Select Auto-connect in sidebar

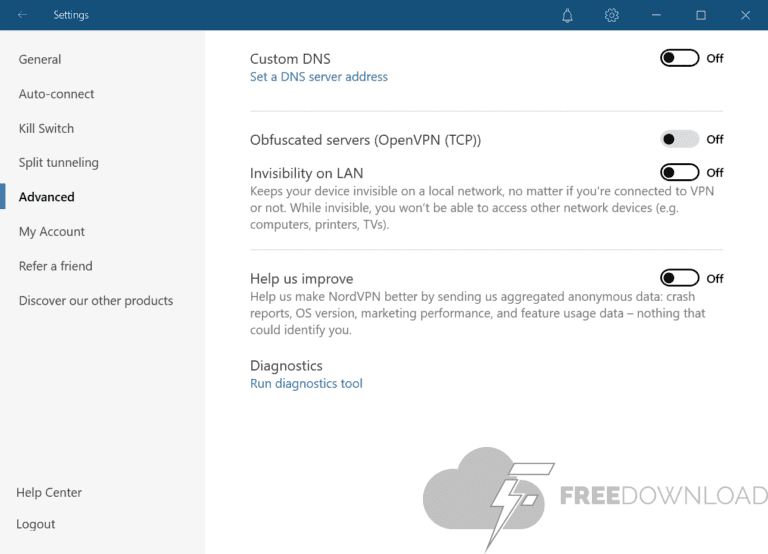(56, 94)
